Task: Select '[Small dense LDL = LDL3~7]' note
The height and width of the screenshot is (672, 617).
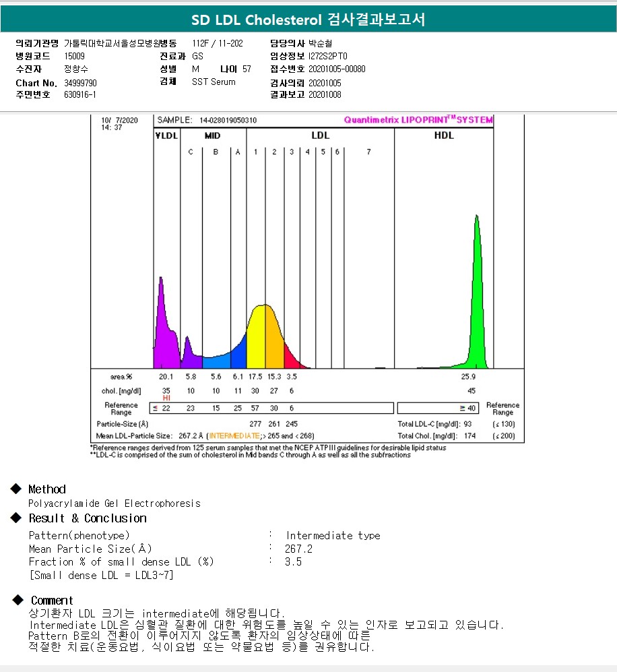Action: point(101,575)
